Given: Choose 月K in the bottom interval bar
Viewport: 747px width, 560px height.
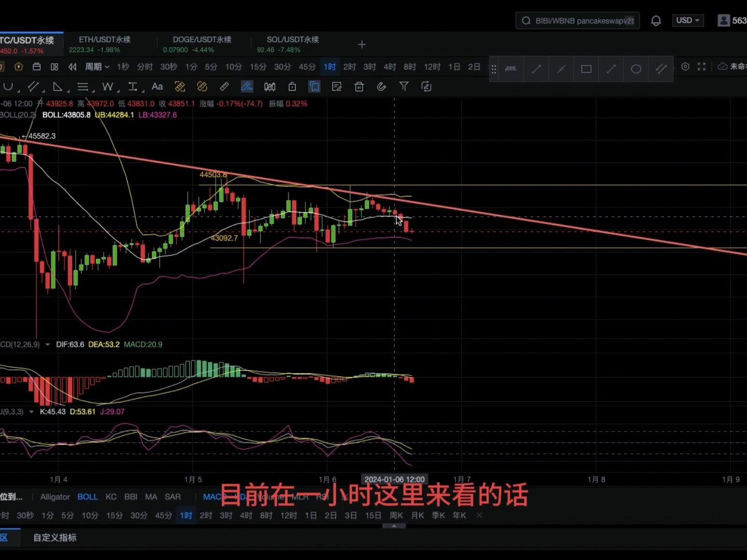Looking at the screenshot, I should [418, 515].
